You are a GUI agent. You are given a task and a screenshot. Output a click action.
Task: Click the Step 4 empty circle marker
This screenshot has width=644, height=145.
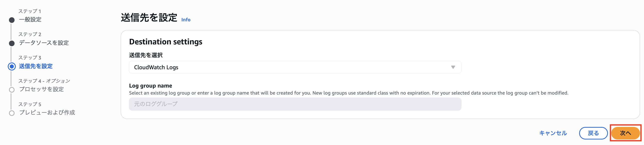coord(12,90)
